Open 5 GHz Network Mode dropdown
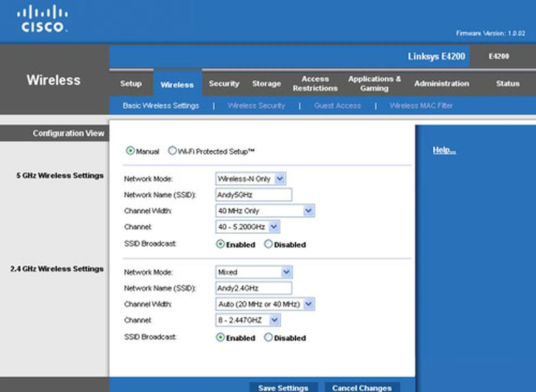The height and width of the screenshot is (392, 536). tap(279, 179)
